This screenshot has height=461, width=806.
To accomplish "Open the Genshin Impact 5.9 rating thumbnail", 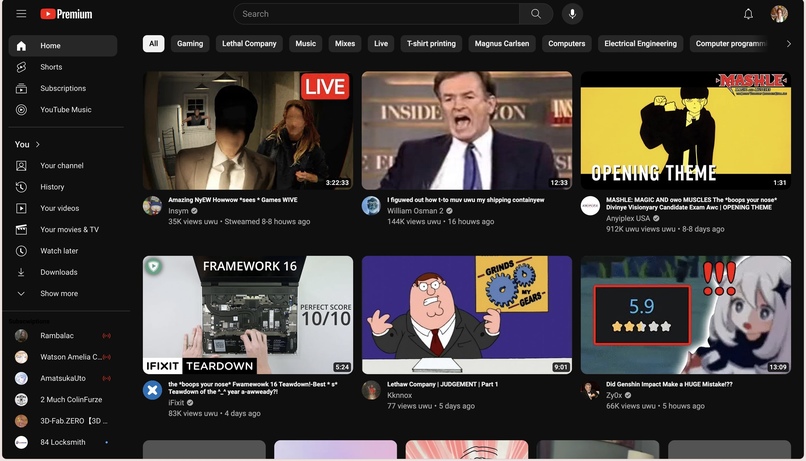I will pyautogui.click(x=686, y=315).
